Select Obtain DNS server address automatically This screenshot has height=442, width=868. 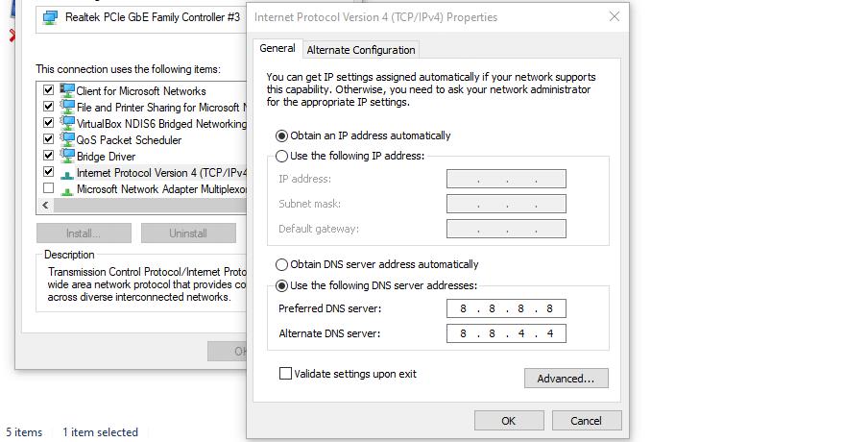pyautogui.click(x=282, y=264)
